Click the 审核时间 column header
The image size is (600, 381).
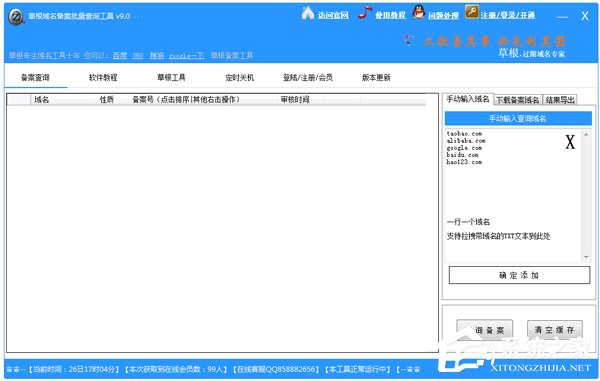click(301, 99)
